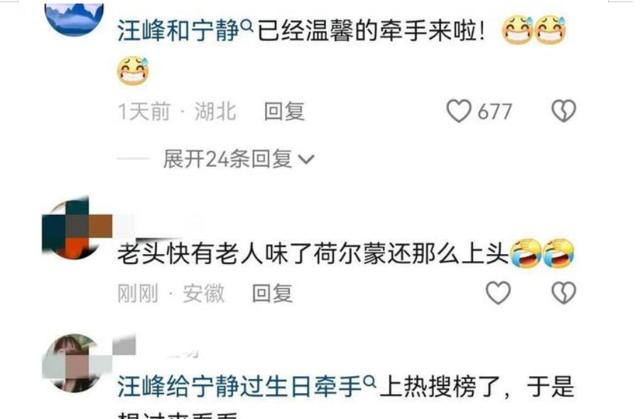Open the 汪峰和宁静 search topic link
Screen dimensions: 640x419
pos(178,31)
